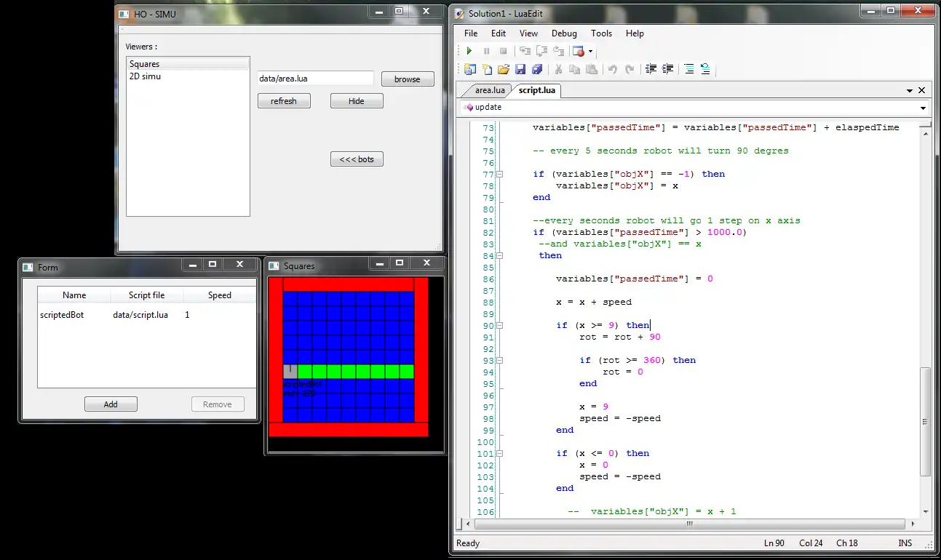Open the breakpoint icon's dropdown arrow

(590, 52)
